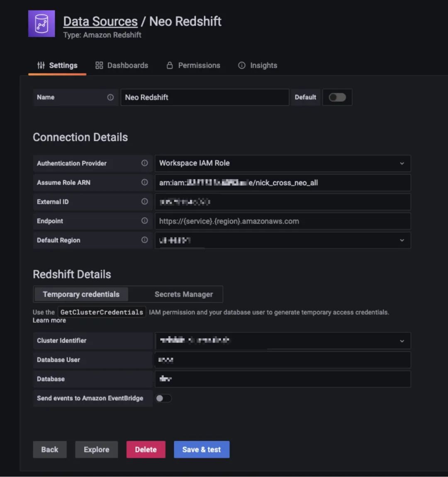This screenshot has width=448, height=477.
Task: Click the Insights tab info icon
Action: click(x=241, y=65)
